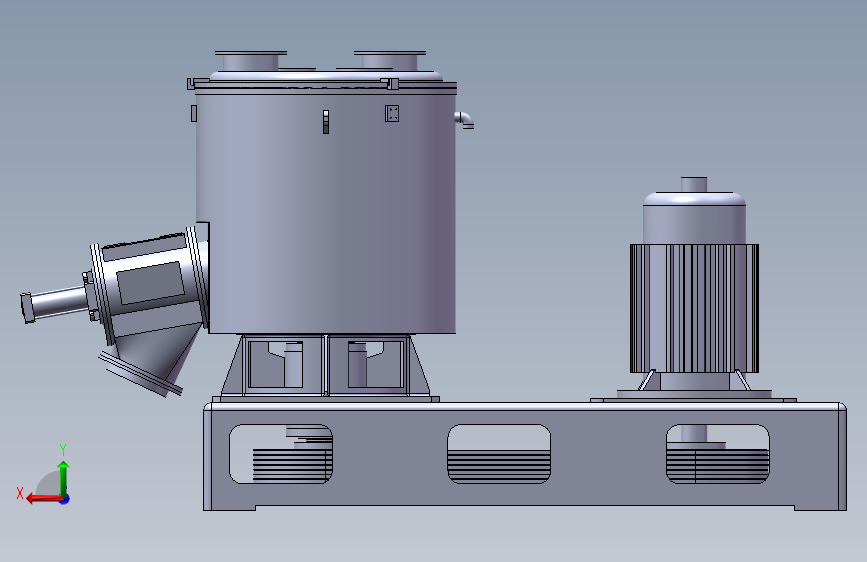Click the gray arc plane of the triad
Viewport: 867px width, 562px height.
pos(48,483)
